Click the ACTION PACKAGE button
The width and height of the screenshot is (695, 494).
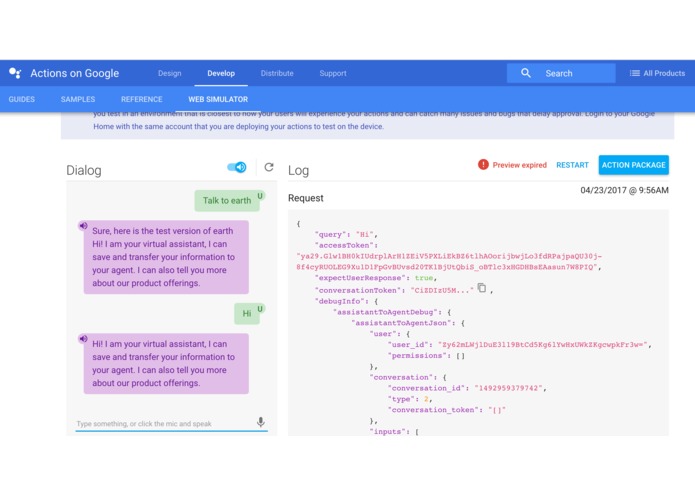(x=633, y=165)
